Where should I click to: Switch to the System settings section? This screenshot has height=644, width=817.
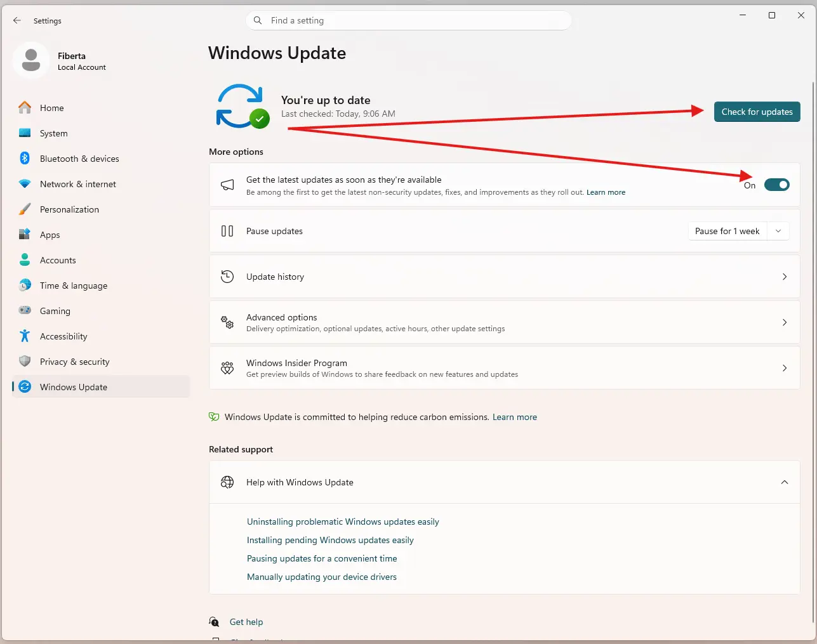click(53, 133)
